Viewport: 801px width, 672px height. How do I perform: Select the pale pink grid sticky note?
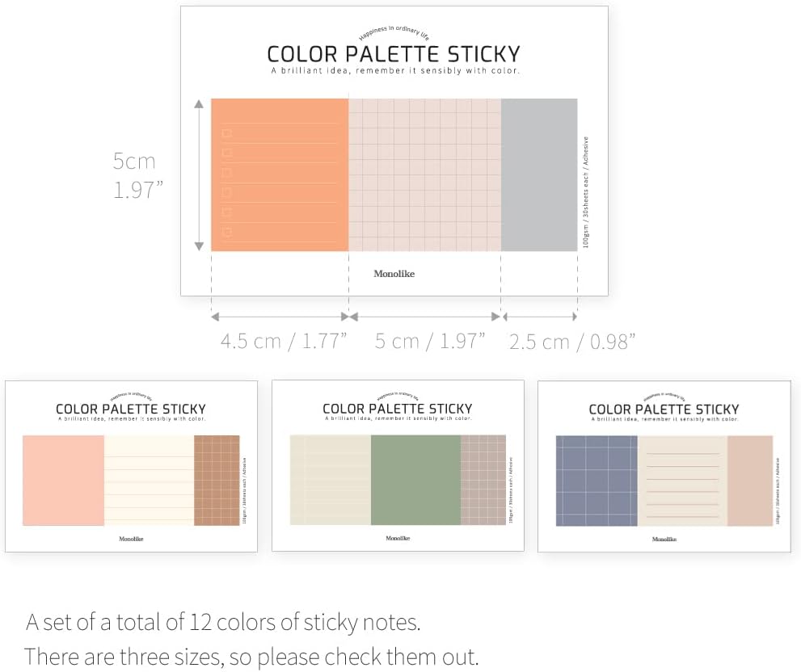point(424,174)
